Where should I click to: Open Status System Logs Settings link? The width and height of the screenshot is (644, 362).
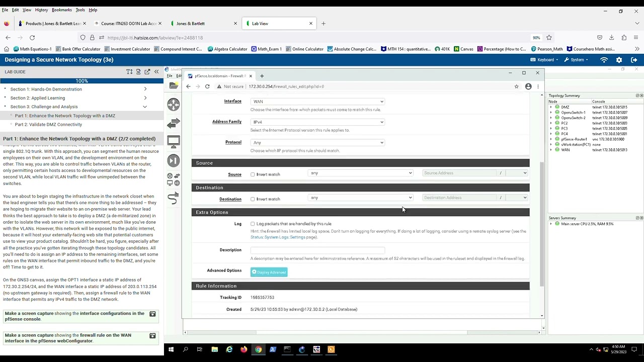coord(278,237)
